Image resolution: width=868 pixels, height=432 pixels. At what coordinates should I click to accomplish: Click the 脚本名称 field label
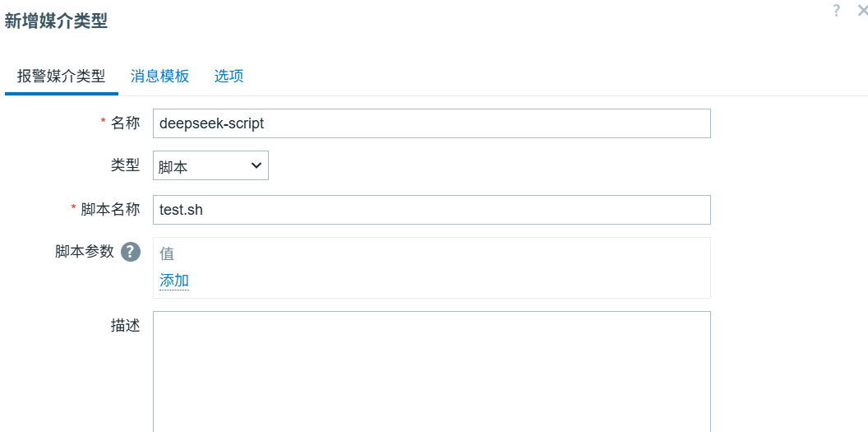111,209
